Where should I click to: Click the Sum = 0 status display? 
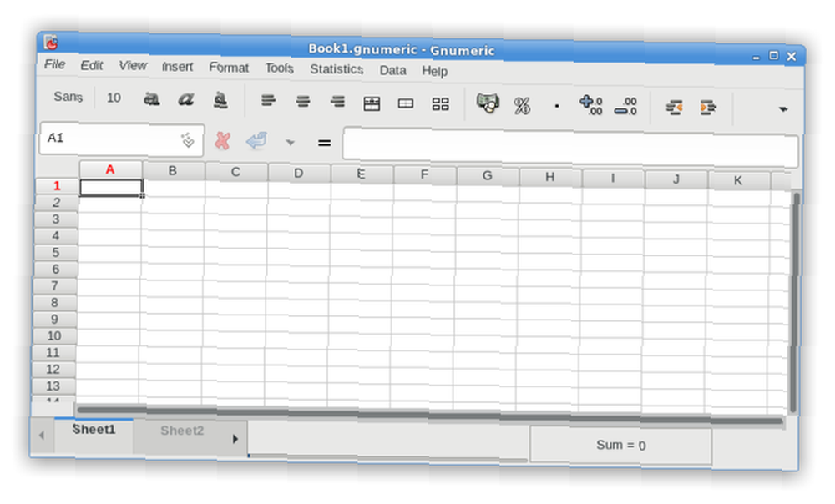621,445
